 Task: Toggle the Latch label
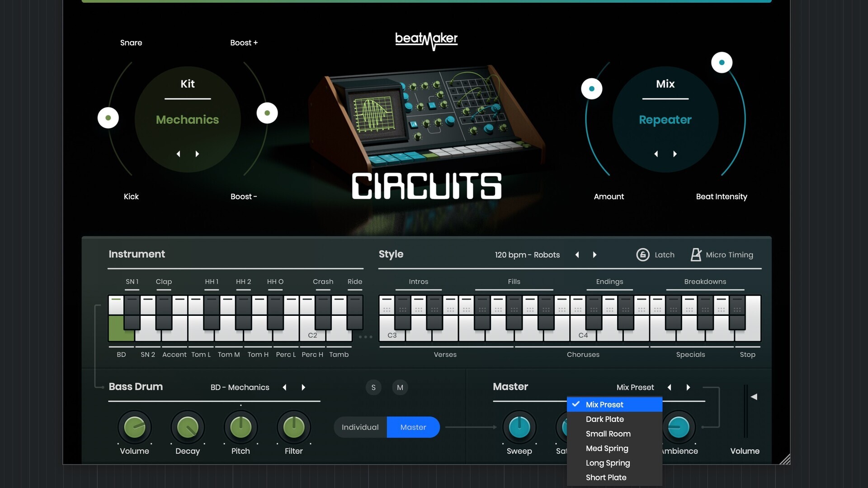[x=664, y=255]
